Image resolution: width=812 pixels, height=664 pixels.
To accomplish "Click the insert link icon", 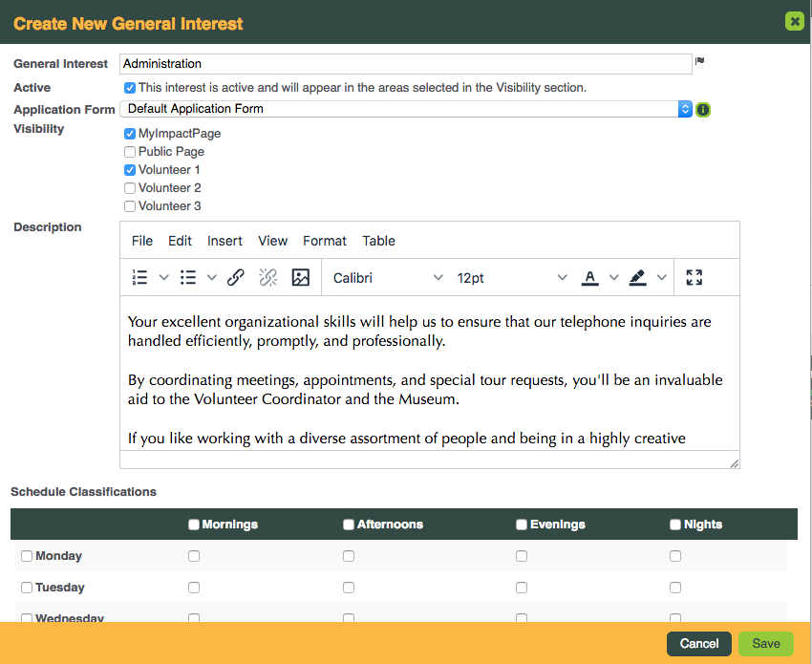I will [x=236, y=278].
